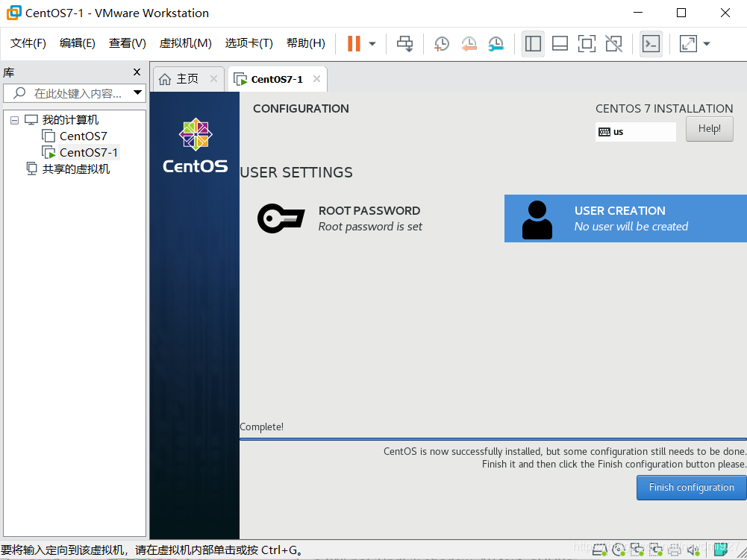Click the root password key icon
The height and width of the screenshot is (560, 747).
tap(281, 218)
